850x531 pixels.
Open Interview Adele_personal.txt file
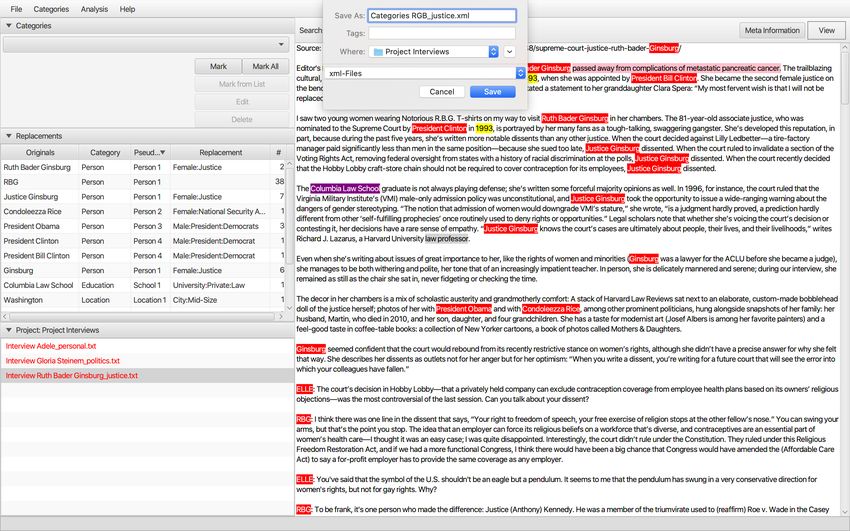coord(51,346)
